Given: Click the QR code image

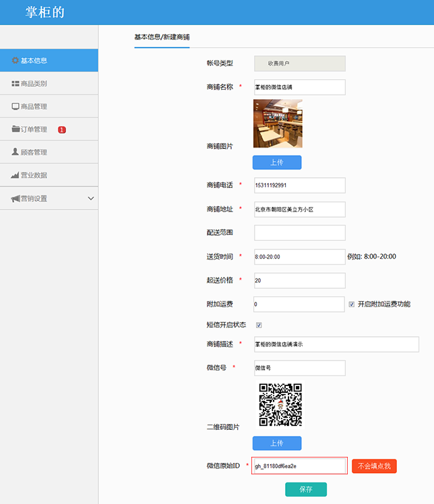Looking at the screenshot, I should [280, 405].
